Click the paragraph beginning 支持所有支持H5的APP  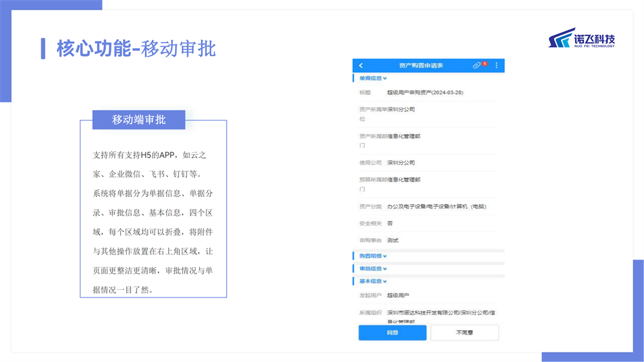click(153, 222)
